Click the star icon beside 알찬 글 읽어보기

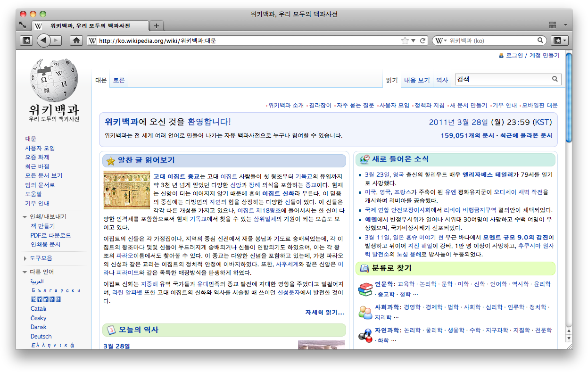tap(111, 161)
